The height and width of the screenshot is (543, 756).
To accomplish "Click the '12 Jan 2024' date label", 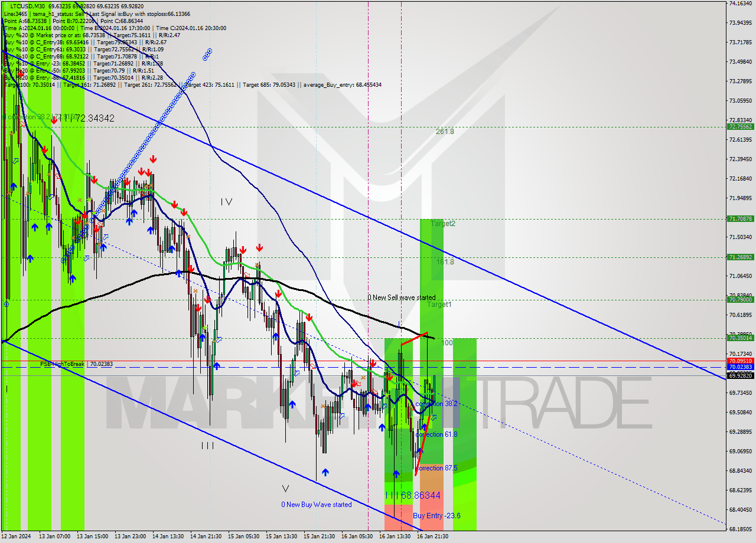I will click(x=17, y=537).
